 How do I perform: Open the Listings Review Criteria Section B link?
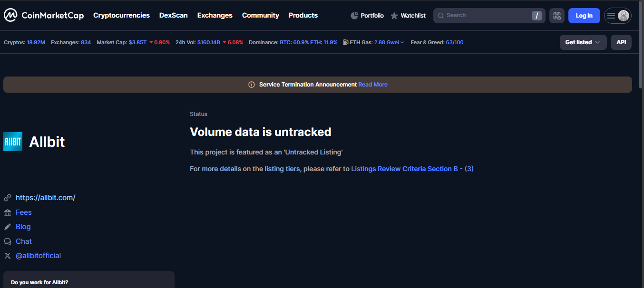412,169
